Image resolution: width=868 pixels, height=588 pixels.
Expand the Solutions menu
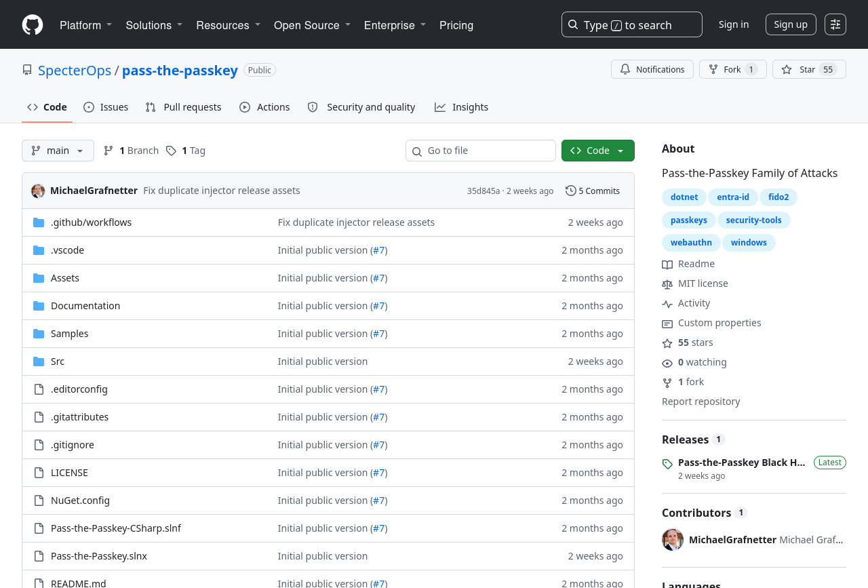pyautogui.click(x=154, y=25)
